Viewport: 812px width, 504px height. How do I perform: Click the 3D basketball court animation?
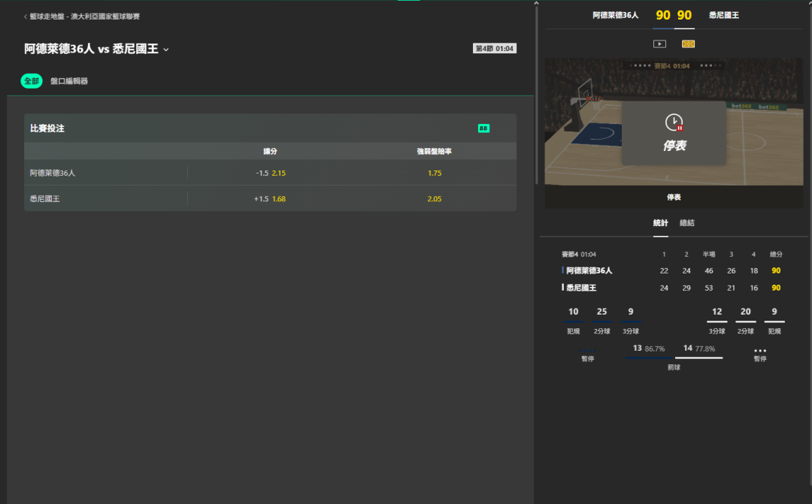tap(674, 122)
